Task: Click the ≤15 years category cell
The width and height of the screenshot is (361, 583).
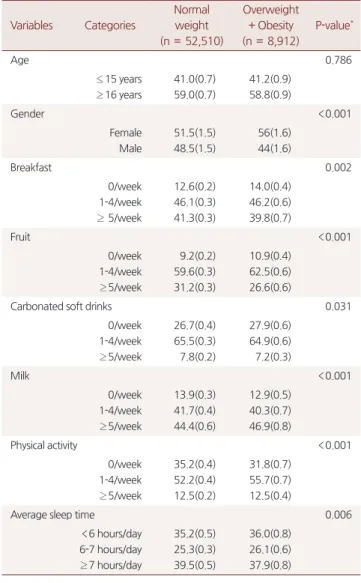Action: pyautogui.click(x=119, y=79)
